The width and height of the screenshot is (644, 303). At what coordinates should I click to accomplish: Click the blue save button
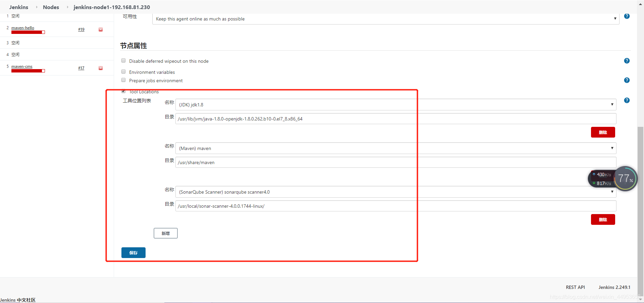point(133,253)
